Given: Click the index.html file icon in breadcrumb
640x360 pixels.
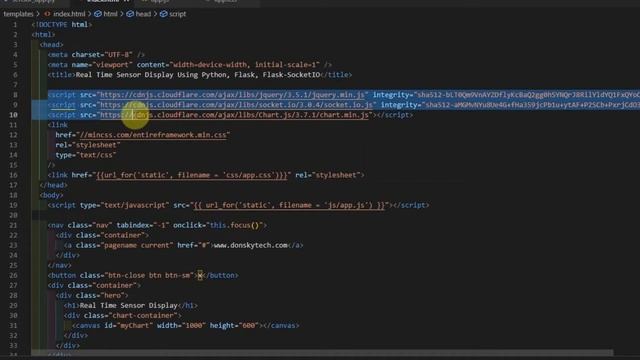Looking at the screenshot, I should click(x=48, y=14).
